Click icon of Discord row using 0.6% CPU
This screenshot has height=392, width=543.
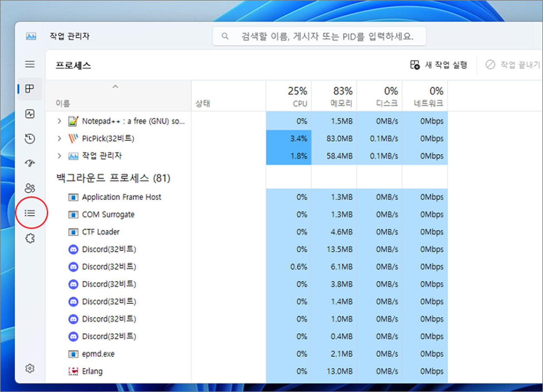[73, 267]
